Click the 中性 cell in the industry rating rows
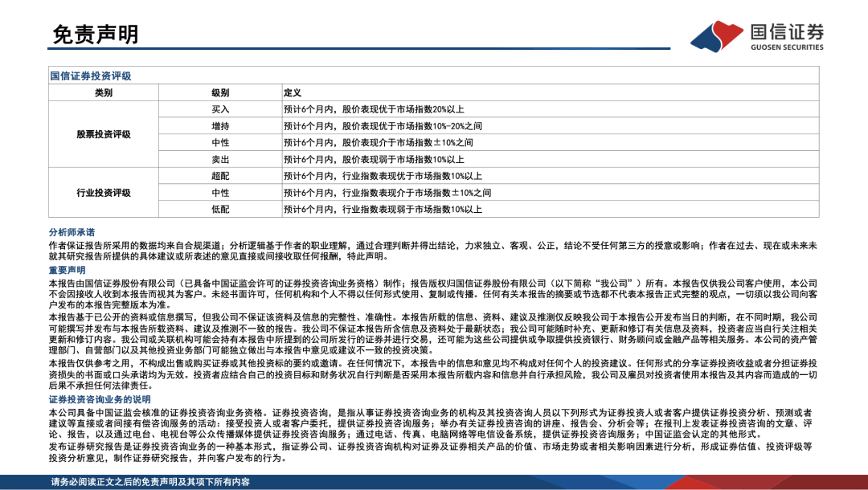This screenshot has height=490, width=868. pos(220,193)
